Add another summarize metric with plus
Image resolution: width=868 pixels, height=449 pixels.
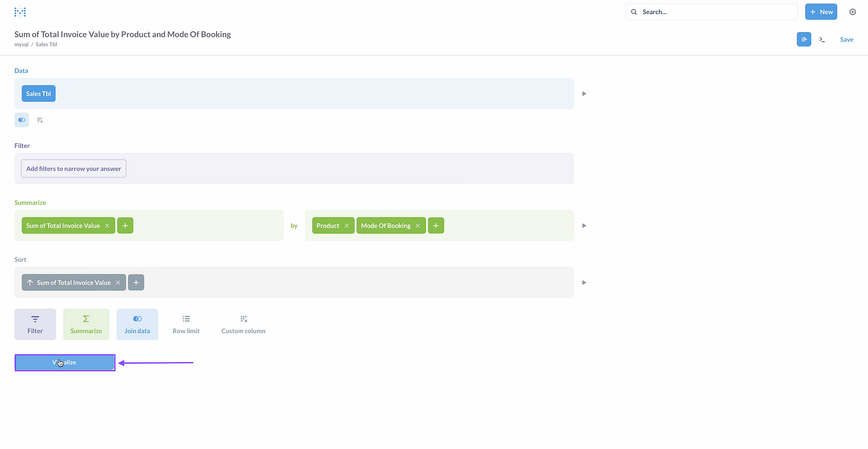coord(125,226)
